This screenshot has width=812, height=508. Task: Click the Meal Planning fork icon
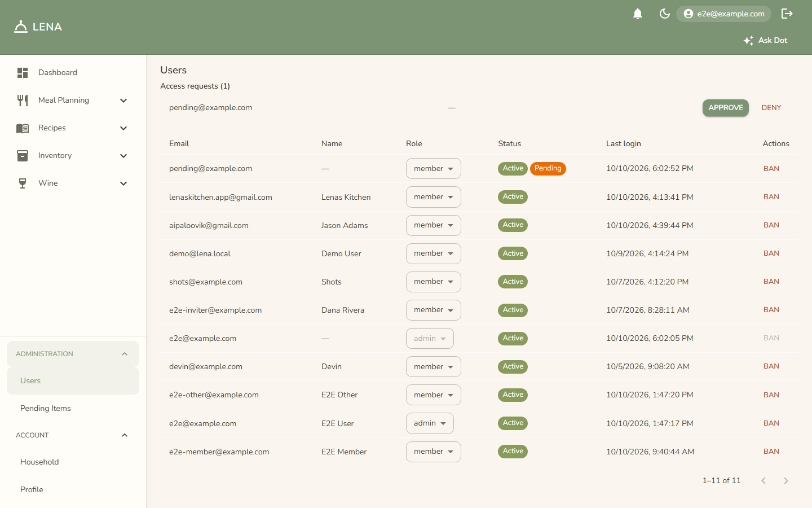pyautogui.click(x=23, y=100)
